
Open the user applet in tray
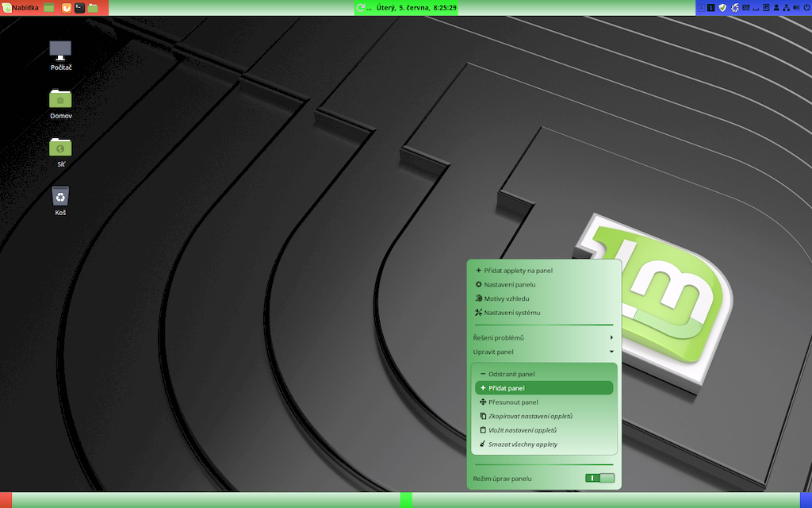click(x=776, y=8)
